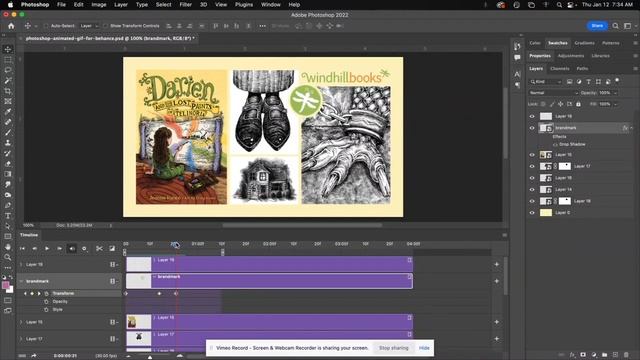This screenshot has width=640, height=360.
Task: Click the type layer filter icon
Action: pyautogui.click(x=589, y=82)
